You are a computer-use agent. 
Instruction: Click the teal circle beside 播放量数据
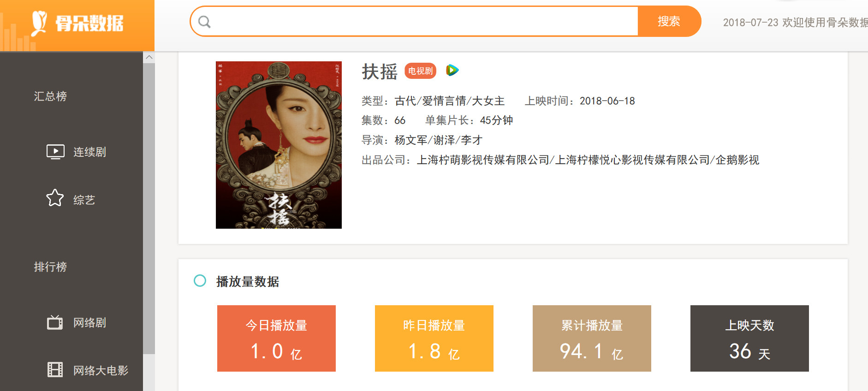200,280
